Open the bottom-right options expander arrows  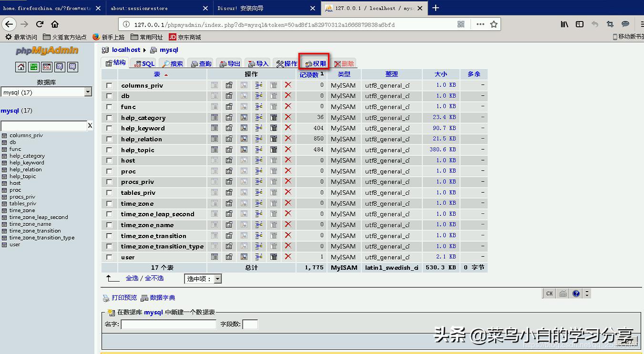click(x=587, y=293)
